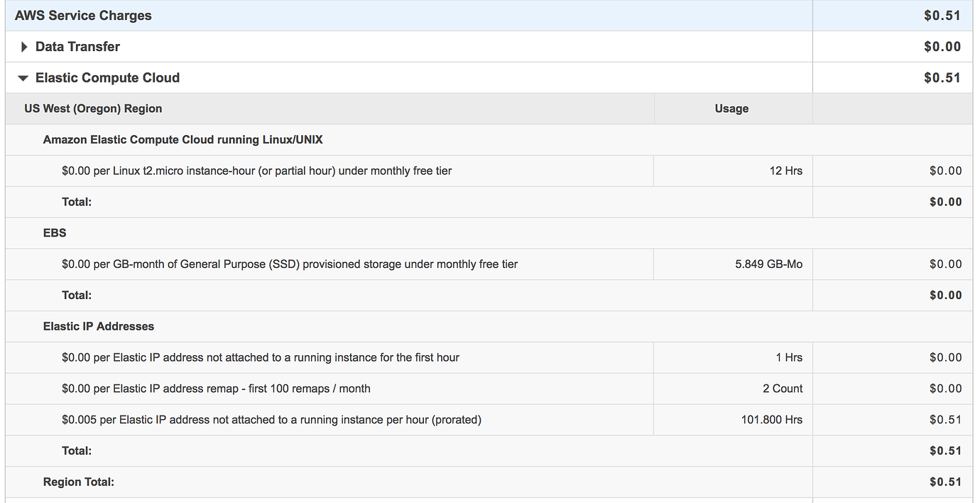Open the US West (Oregon) Region row
This screenshot has width=980, height=503.
pyautogui.click(x=92, y=108)
